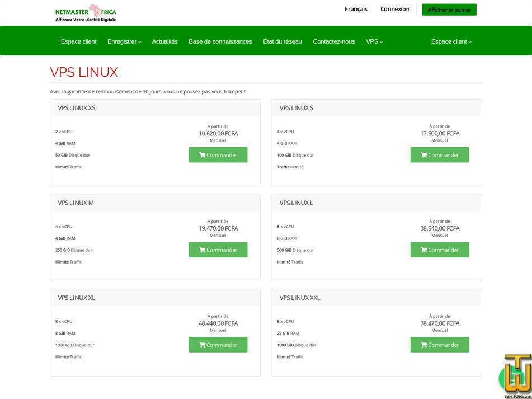The width and height of the screenshot is (532, 399).
Task: Click the 78.470,00 FCFA price
Action: (x=440, y=323)
